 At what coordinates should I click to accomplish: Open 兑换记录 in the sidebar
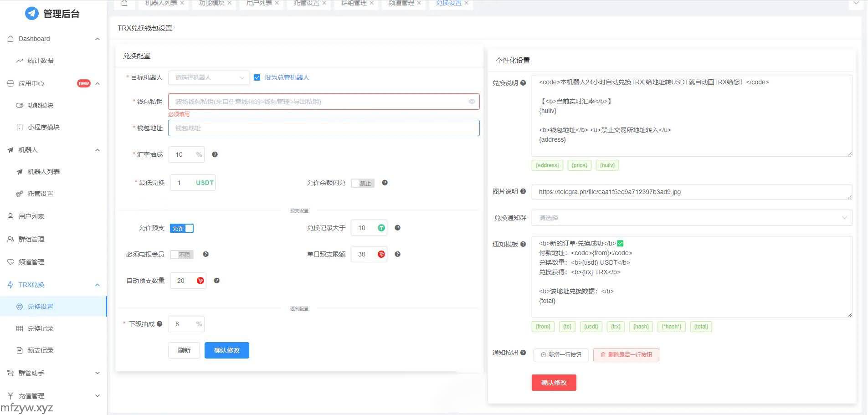[41, 328]
